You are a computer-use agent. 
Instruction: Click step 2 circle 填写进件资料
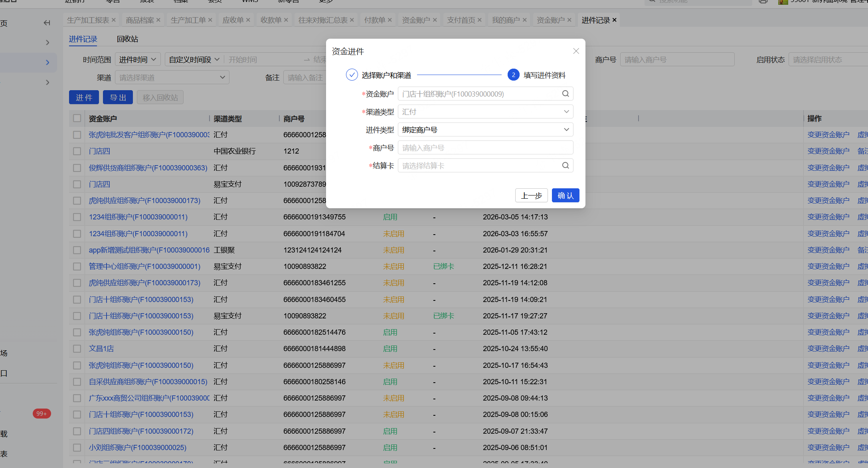[x=513, y=75]
